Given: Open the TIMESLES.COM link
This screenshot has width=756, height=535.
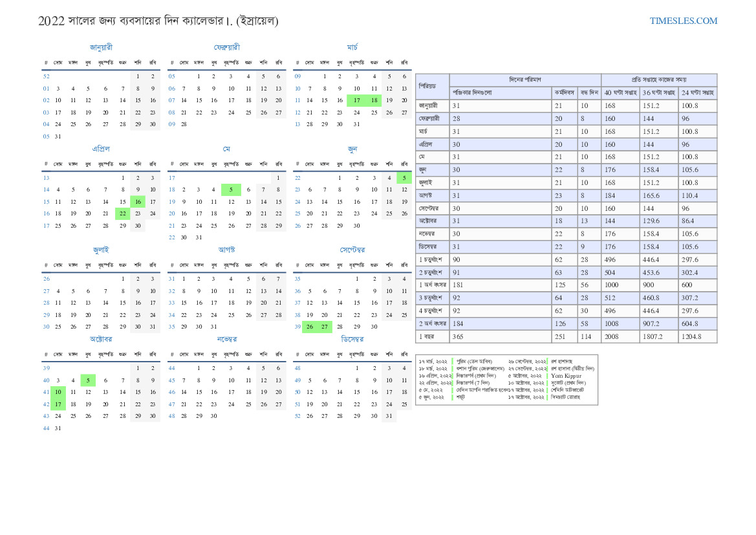Looking at the screenshot, I should (683, 21).
